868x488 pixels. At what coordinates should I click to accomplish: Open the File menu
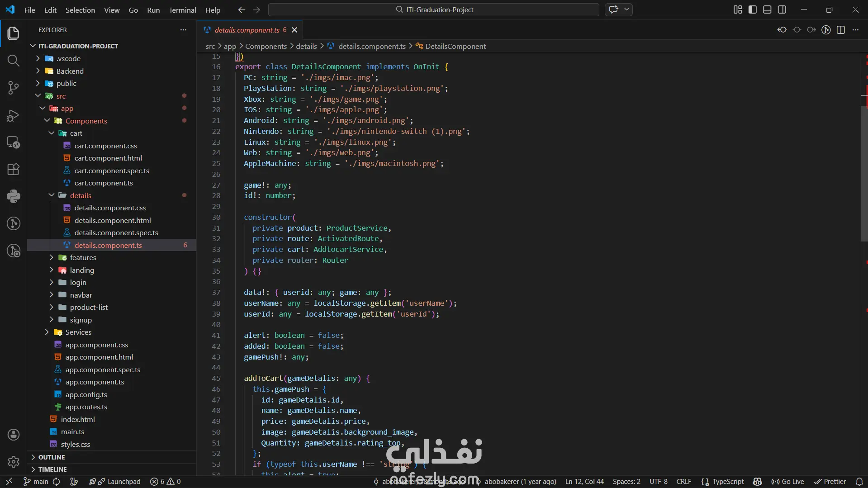pyautogui.click(x=29, y=10)
